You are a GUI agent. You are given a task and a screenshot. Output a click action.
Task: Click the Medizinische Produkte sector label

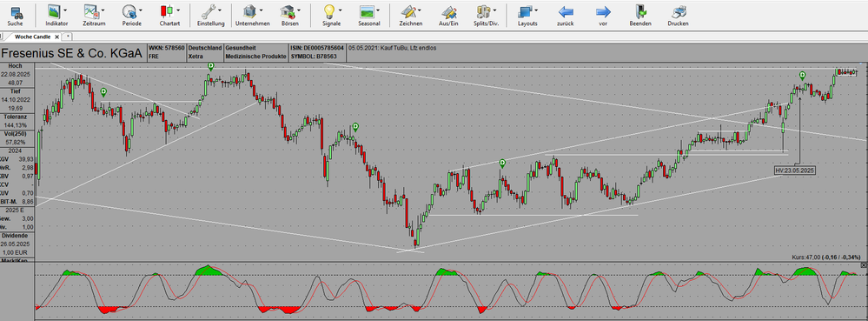255,57
